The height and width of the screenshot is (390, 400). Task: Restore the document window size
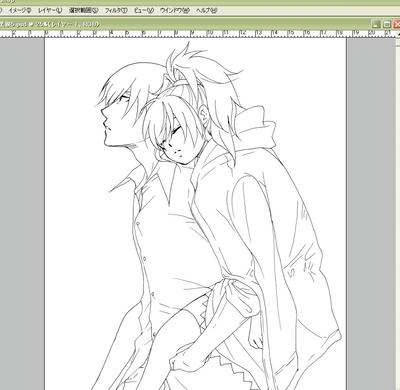point(387,24)
